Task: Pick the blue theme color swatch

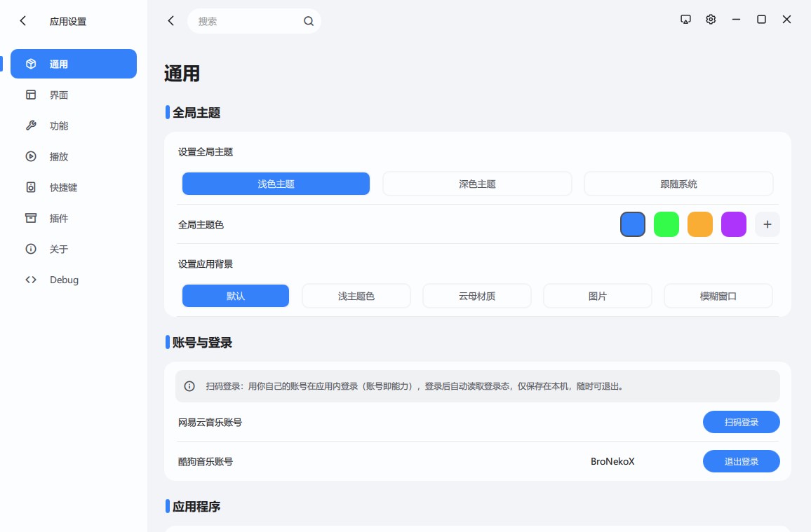Action: 633,224
